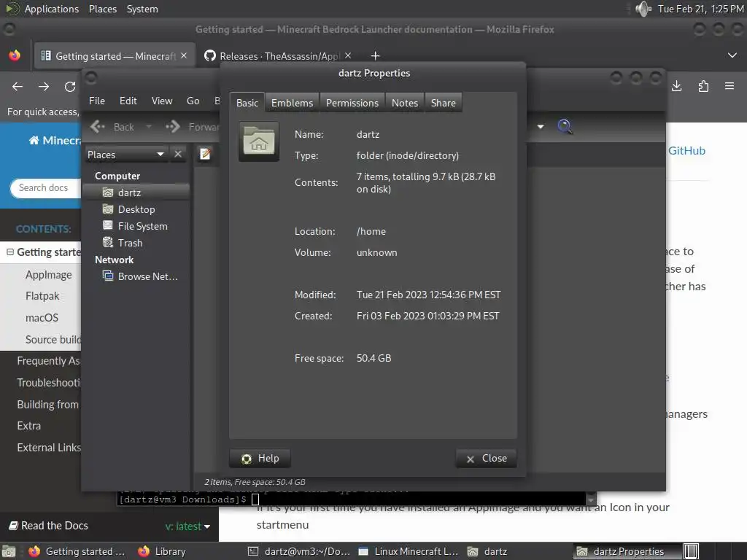Image resolution: width=747 pixels, height=560 pixels.
Task: Click the workspace switcher in taskbar
Action: click(692, 551)
